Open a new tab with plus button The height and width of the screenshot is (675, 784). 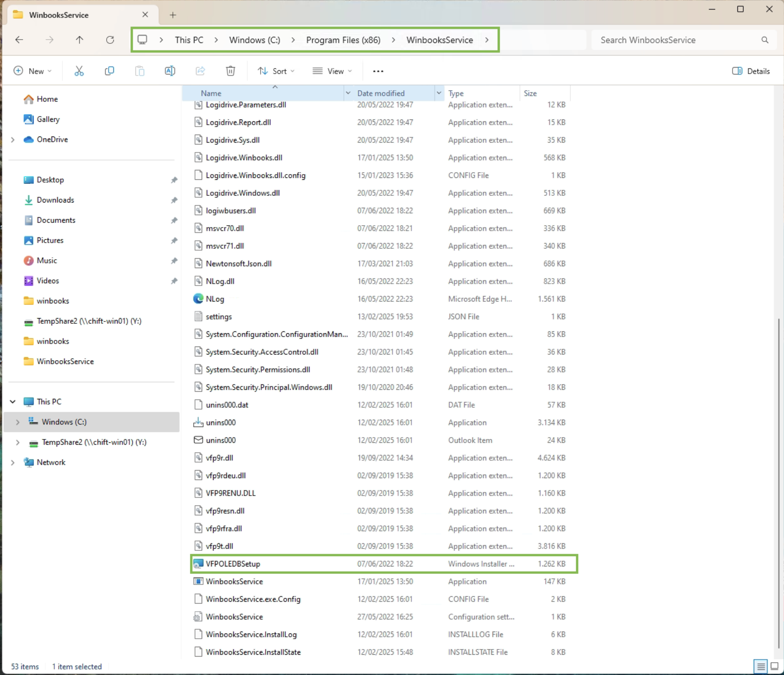click(x=173, y=15)
